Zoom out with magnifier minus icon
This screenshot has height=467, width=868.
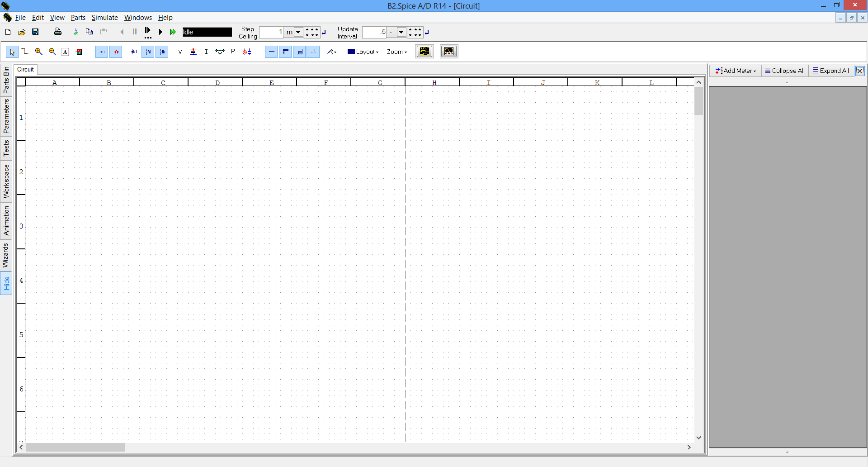pyautogui.click(x=52, y=52)
